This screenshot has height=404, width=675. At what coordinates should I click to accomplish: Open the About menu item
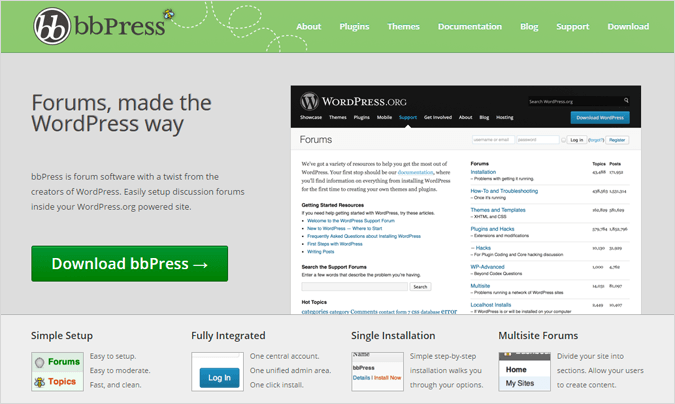(x=309, y=27)
